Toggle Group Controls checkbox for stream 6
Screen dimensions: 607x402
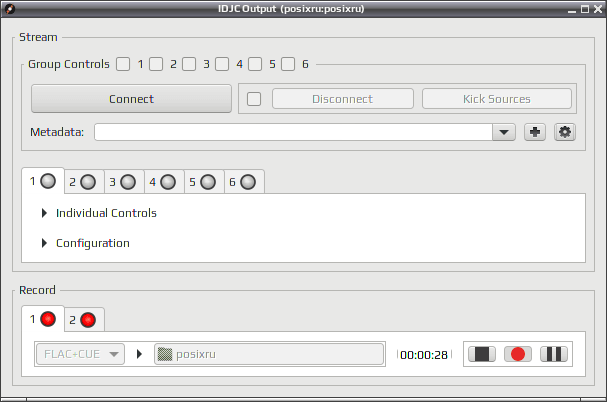click(x=288, y=64)
